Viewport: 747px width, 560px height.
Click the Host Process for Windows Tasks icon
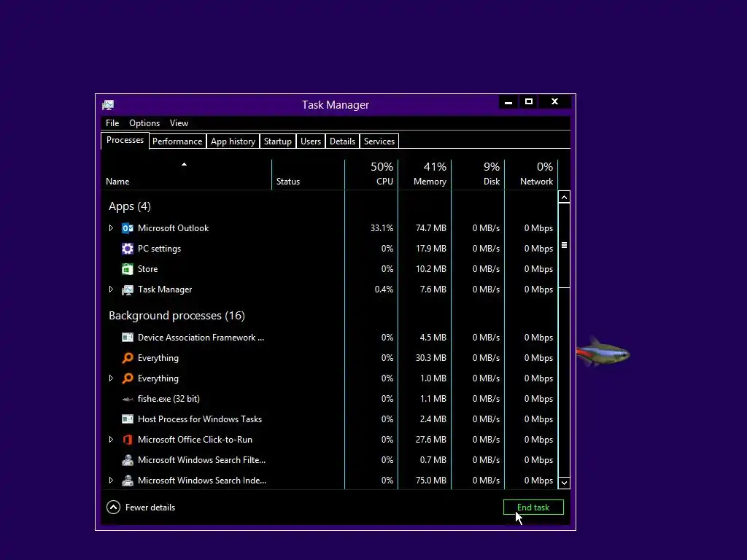coord(127,419)
